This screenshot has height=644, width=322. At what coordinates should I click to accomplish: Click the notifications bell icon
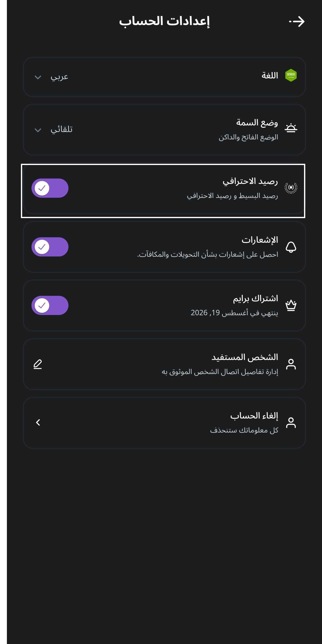pos(291,247)
